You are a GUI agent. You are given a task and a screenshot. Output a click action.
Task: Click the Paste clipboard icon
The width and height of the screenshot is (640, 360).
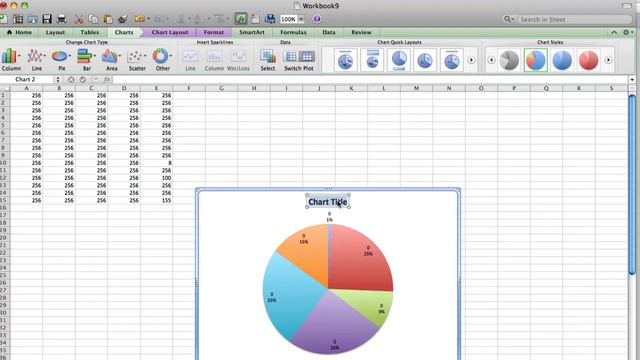click(108, 19)
